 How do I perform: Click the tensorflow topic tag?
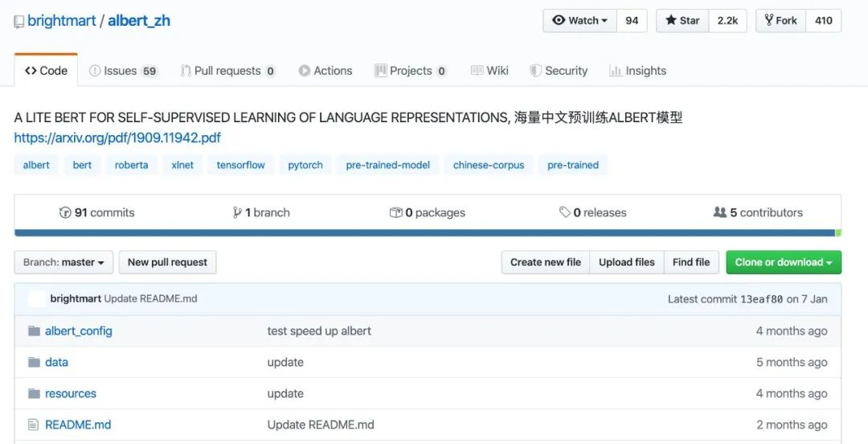(x=241, y=165)
